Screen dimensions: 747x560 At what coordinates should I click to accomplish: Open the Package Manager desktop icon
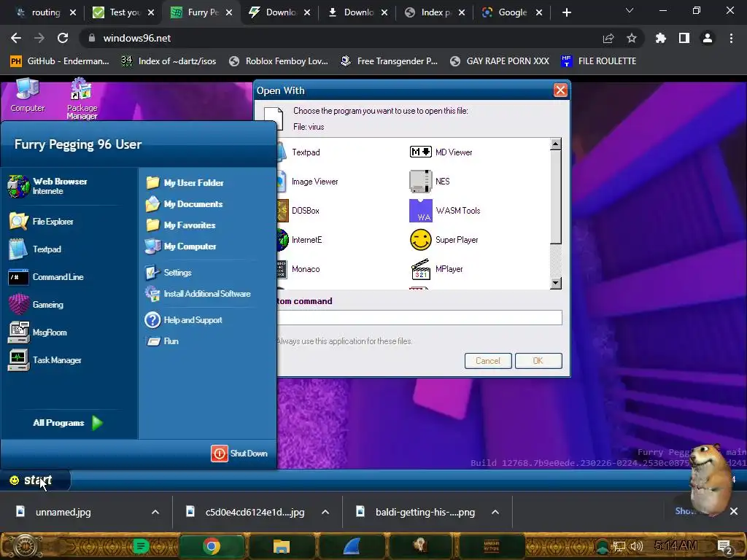click(82, 98)
